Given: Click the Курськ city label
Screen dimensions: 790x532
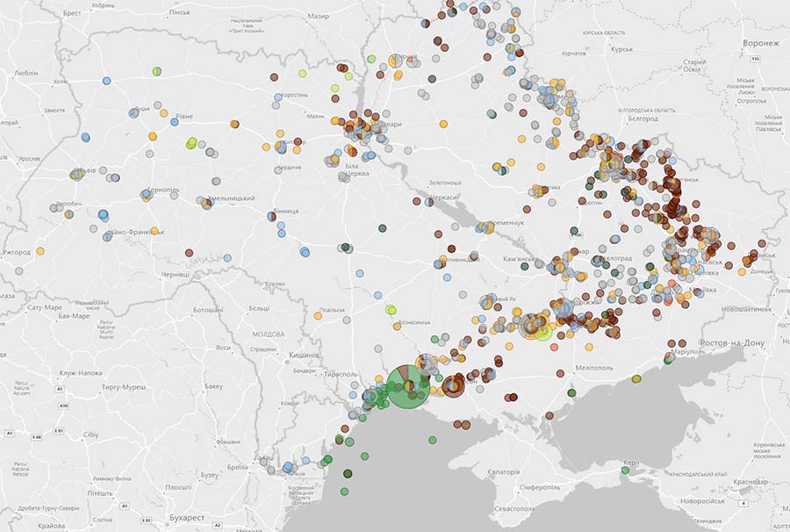Looking at the screenshot, I should click(x=621, y=51).
